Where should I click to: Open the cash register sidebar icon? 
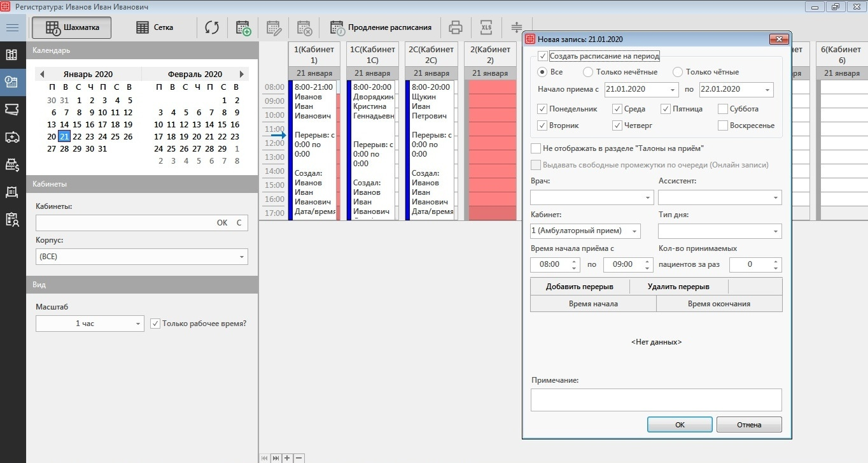pos(11,164)
